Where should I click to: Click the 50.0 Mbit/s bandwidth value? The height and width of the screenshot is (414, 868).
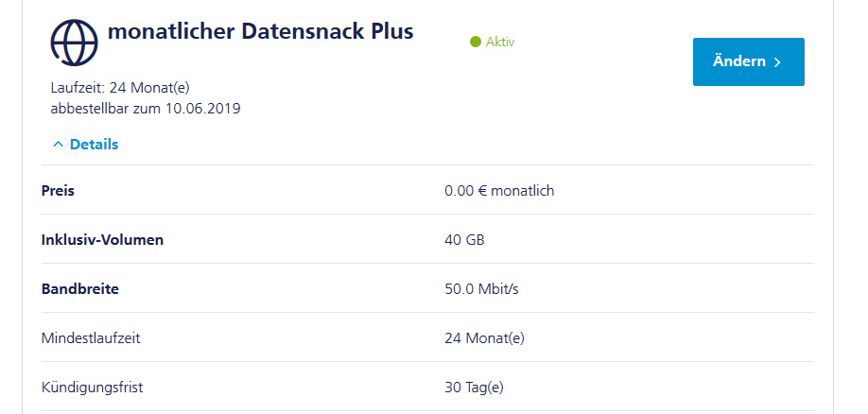coord(481,289)
